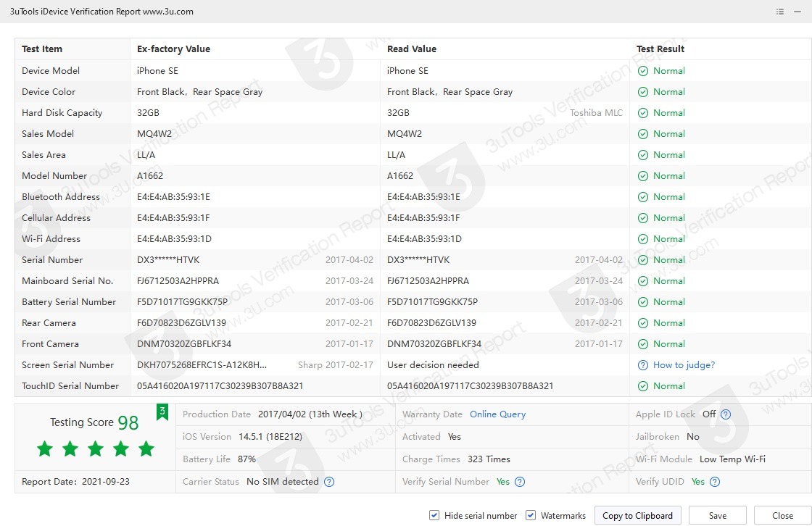812x526 pixels.
Task: Click the No SIM detected carrier status
Action: point(283,482)
